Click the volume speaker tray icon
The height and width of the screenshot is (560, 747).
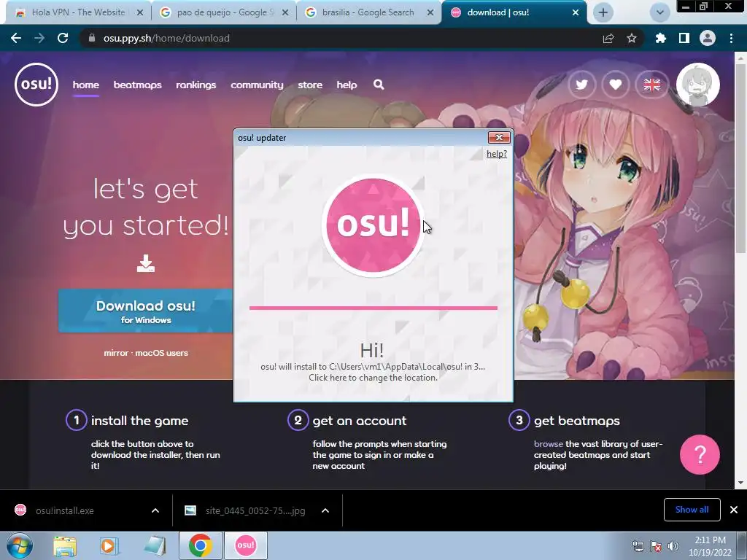pos(673,546)
